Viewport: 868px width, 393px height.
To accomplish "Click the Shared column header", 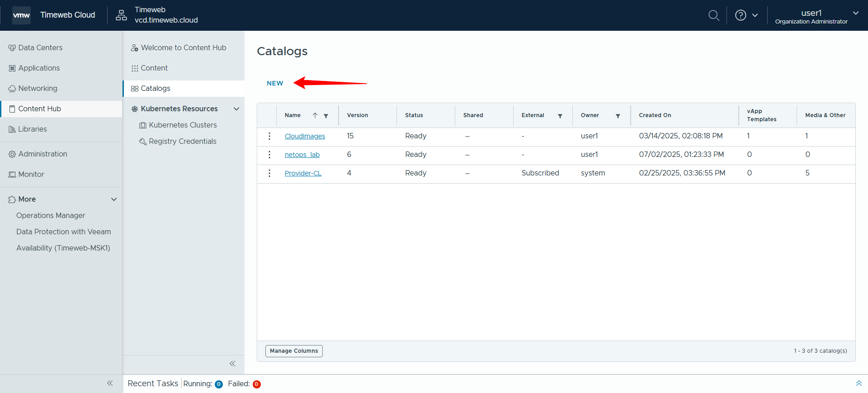I will pyautogui.click(x=473, y=115).
